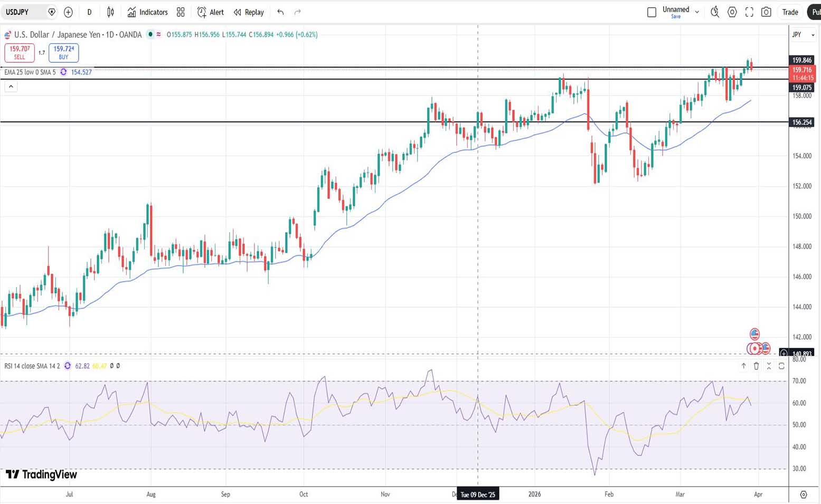The image size is (821, 504).
Task: Click the red SELL price button
Action: pyautogui.click(x=20, y=52)
